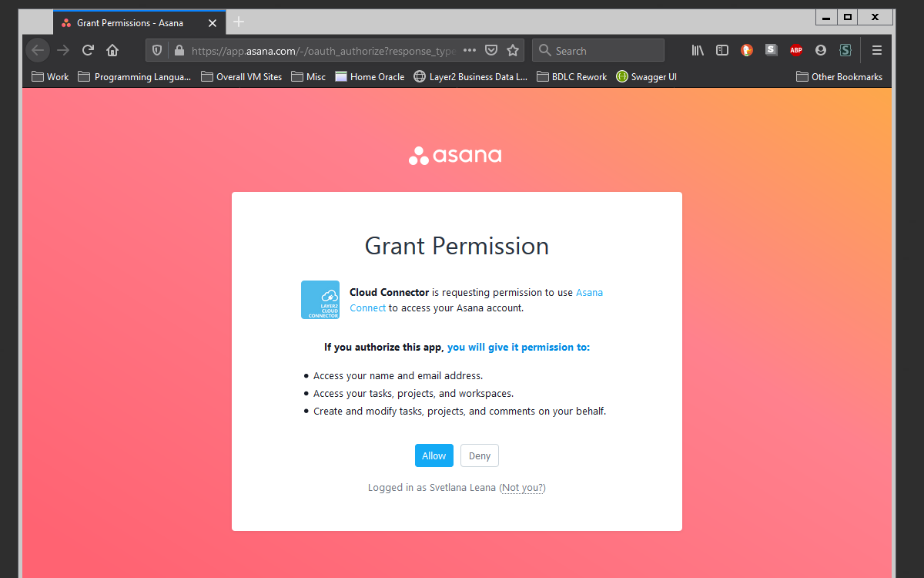Open the Programming Languages bookmark folder
Image resolution: width=924 pixels, height=578 pixels.
pyautogui.click(x=134, y=77)
